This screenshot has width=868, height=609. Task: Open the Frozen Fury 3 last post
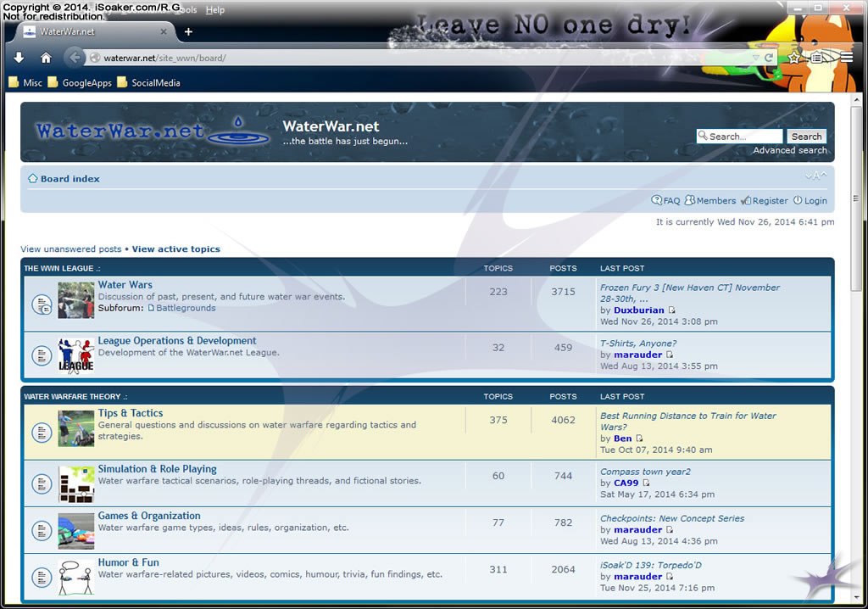tap(690, 293)
